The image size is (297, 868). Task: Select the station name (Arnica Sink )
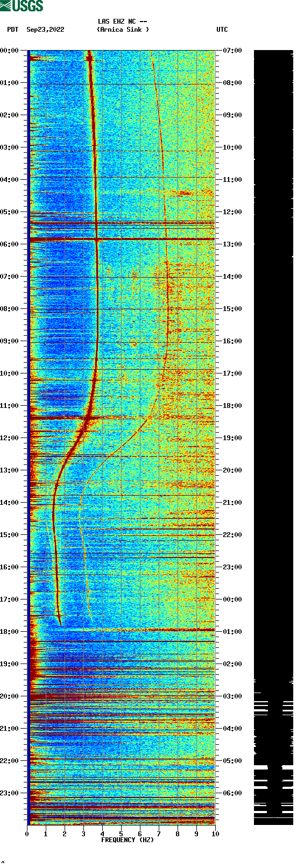[123, 30]
